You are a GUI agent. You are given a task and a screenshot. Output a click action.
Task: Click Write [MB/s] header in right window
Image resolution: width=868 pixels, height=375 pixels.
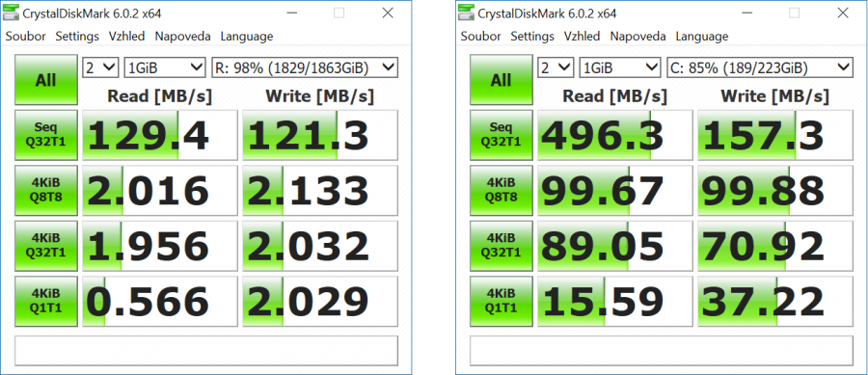tap(775, 96)
